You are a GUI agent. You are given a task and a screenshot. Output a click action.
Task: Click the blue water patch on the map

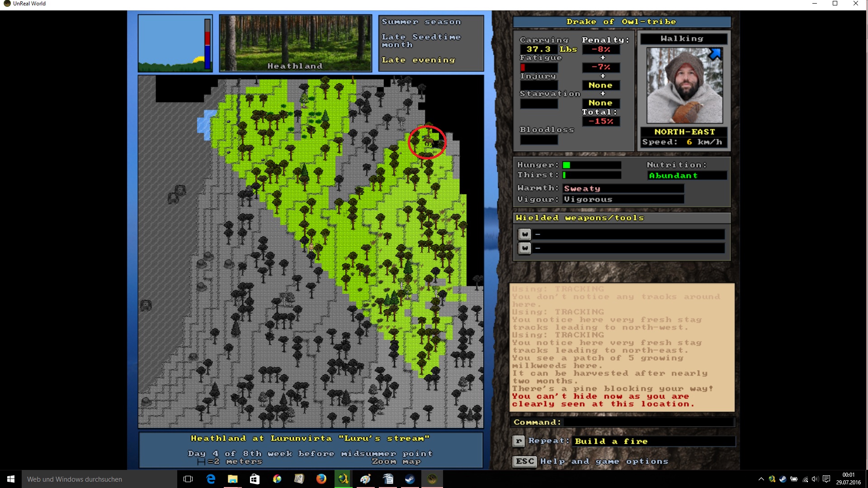click(x=206, y=124)
